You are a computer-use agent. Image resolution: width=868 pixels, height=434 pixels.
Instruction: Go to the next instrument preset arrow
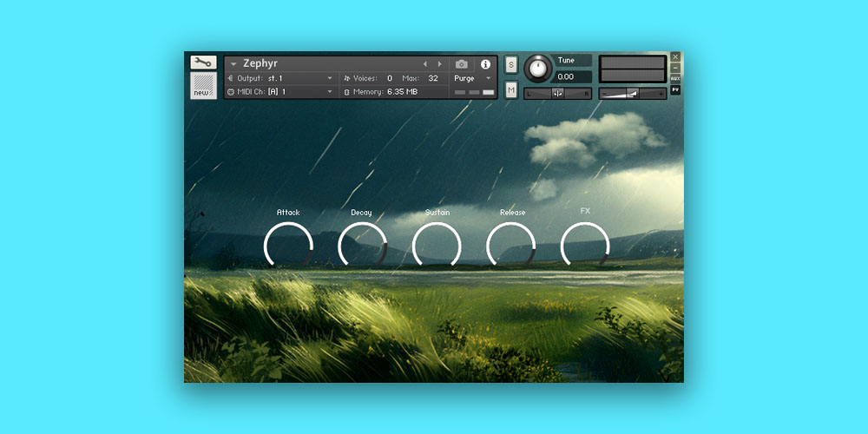(x=440, y=64)
